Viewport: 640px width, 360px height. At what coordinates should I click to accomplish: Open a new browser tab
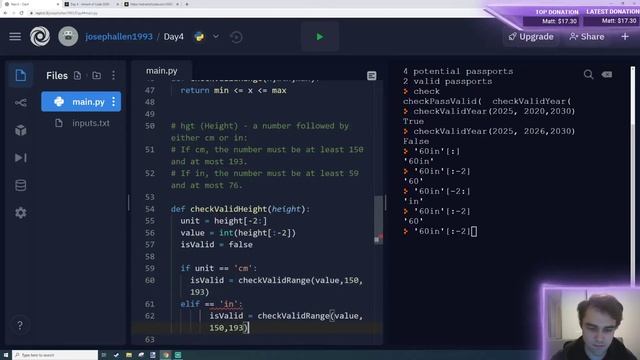tap(187, 4)
